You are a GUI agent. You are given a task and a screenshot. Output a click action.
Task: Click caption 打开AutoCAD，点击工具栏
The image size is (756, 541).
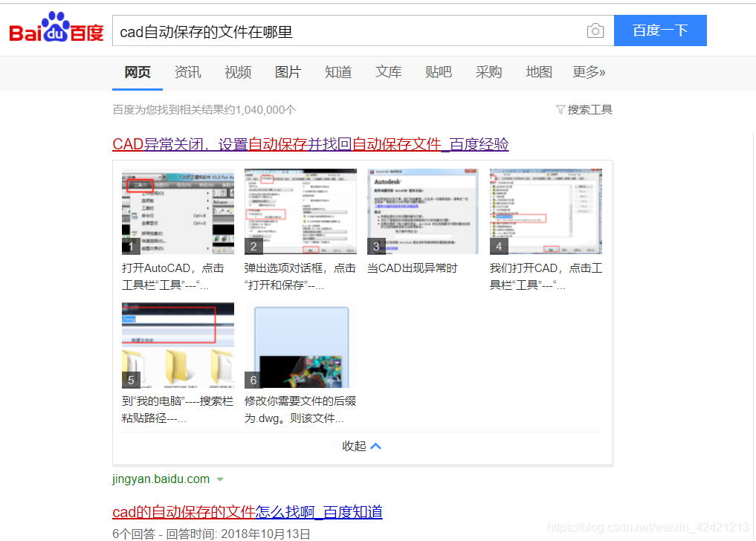173,276
